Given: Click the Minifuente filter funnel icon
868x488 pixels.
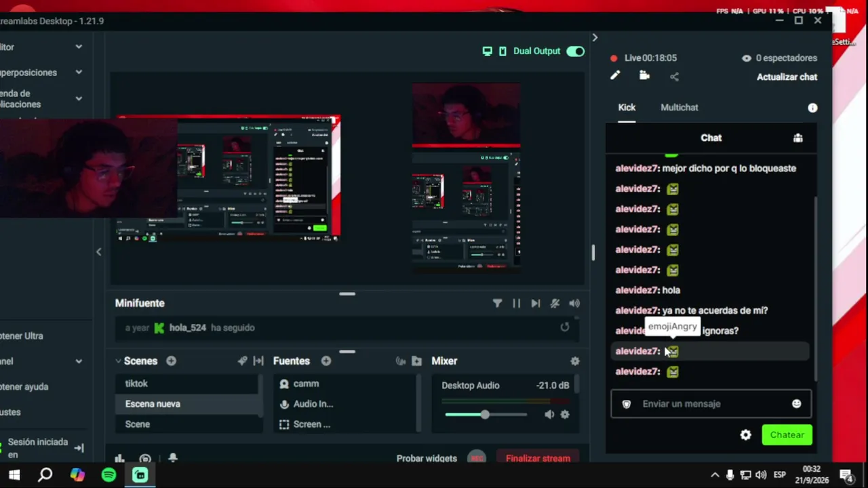Looking at the screenshot, I should [x=497, y=304].
